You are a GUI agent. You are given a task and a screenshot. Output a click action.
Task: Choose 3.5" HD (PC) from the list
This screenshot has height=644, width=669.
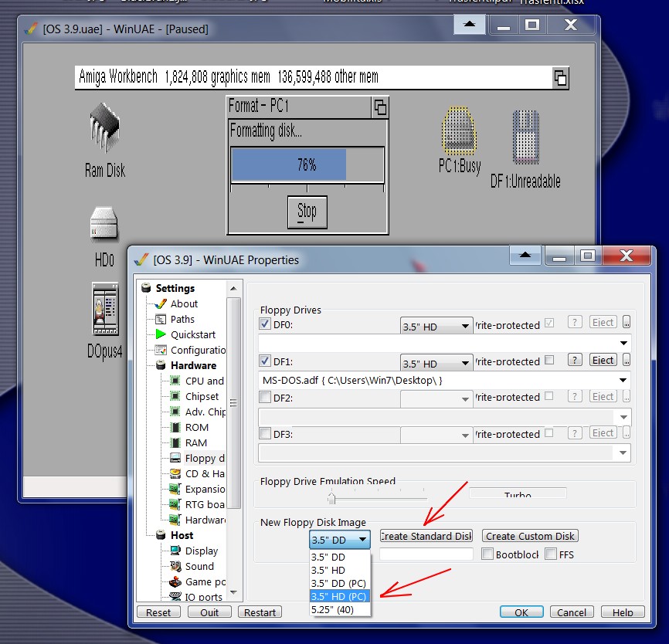pos(338,596)
